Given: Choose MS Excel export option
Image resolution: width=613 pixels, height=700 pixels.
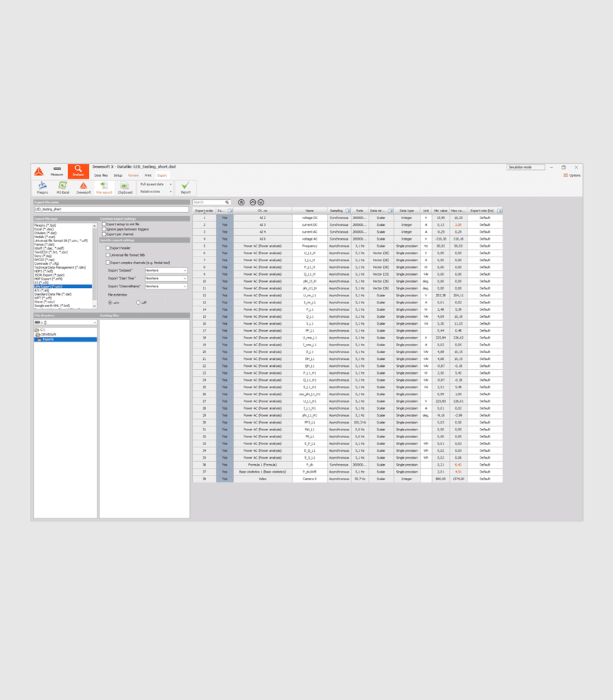Looking at the screenshot, I should [x=63, y=188].
